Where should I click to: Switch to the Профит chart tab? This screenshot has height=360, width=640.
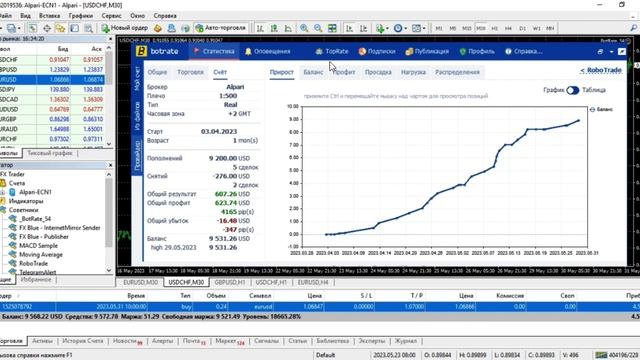point(344,72)
